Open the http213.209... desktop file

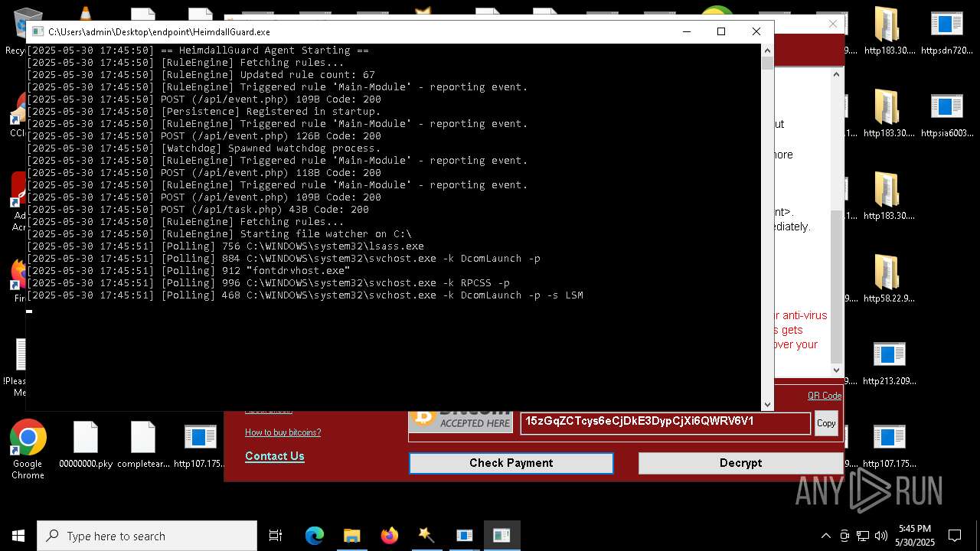point(889,362)
